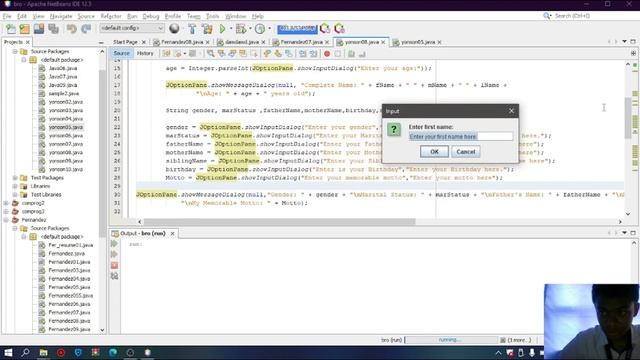Open the editor tab list dropdown arrow
The height and width of the screenshot is (360, 640).
coord(624,42)
